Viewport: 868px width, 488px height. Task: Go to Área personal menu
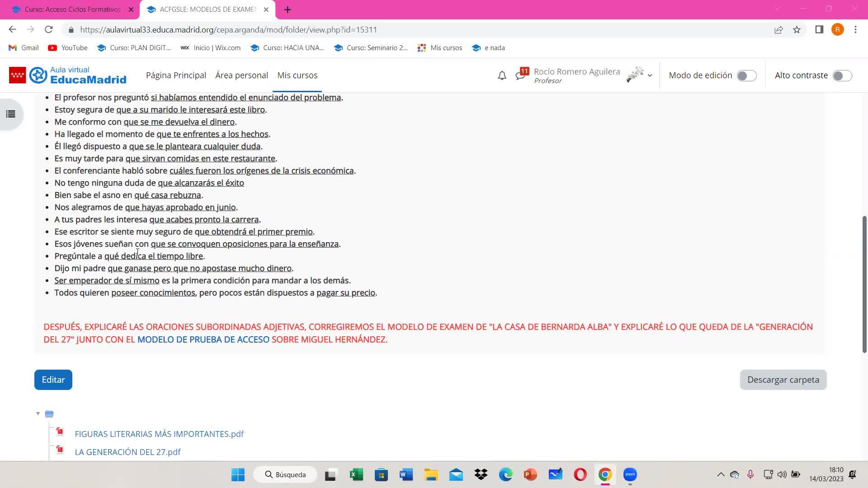click(x=241, y=75)
